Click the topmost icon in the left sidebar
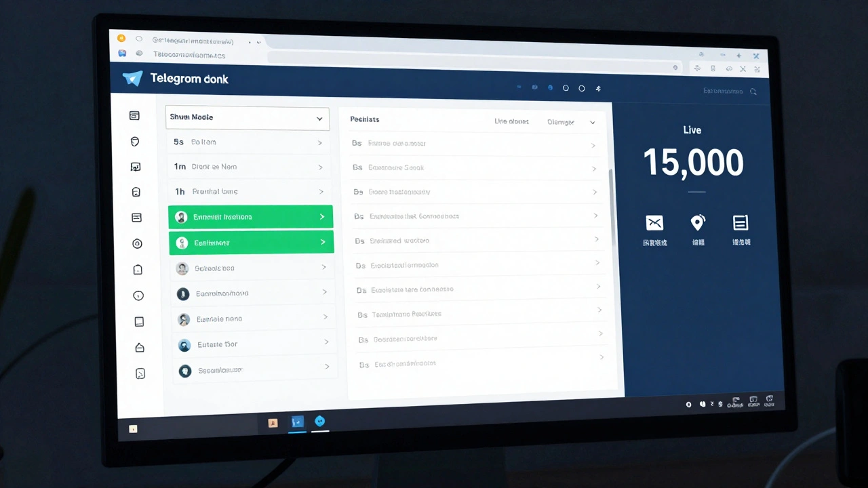Image resolution: width=868 pixels, height=488 pixels. (134, 116)
